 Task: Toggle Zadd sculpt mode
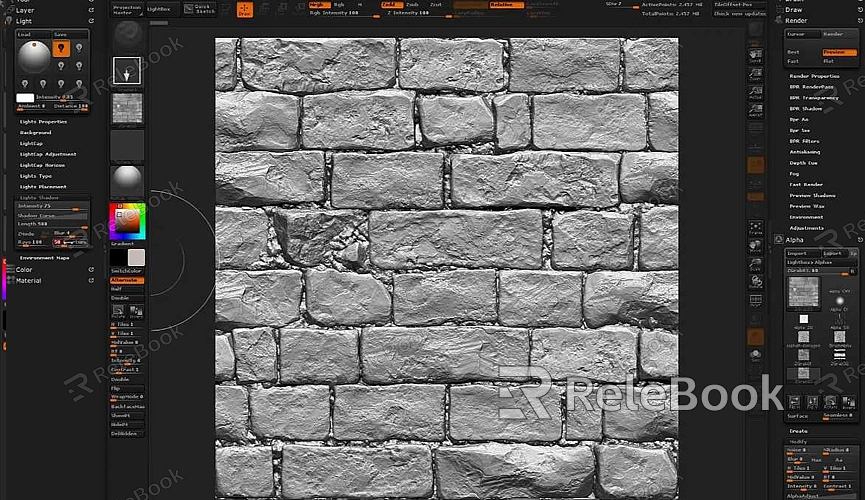pyautogui.click(x=392, y=4)
